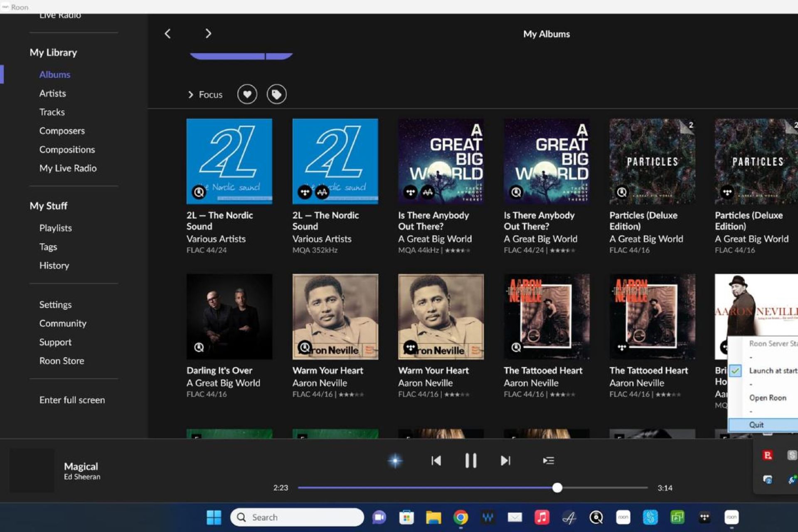
Task: Open Artists in the sidebar
Action: 52,93
